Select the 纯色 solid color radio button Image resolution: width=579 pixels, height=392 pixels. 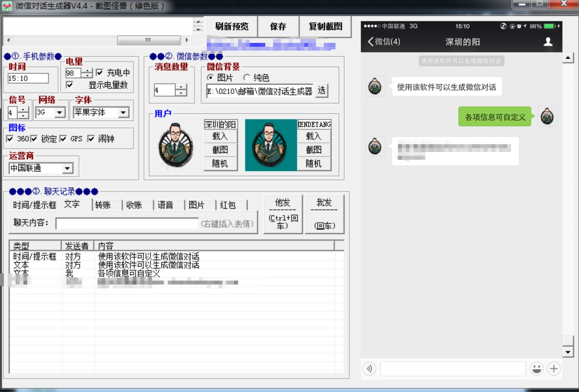(x=247, y=77)
